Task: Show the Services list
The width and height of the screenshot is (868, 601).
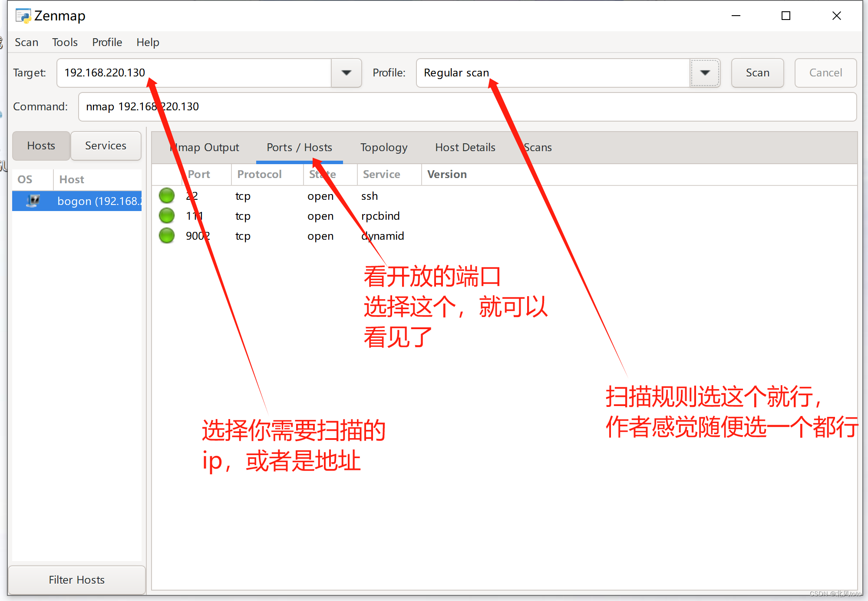Action: [106, 146]
